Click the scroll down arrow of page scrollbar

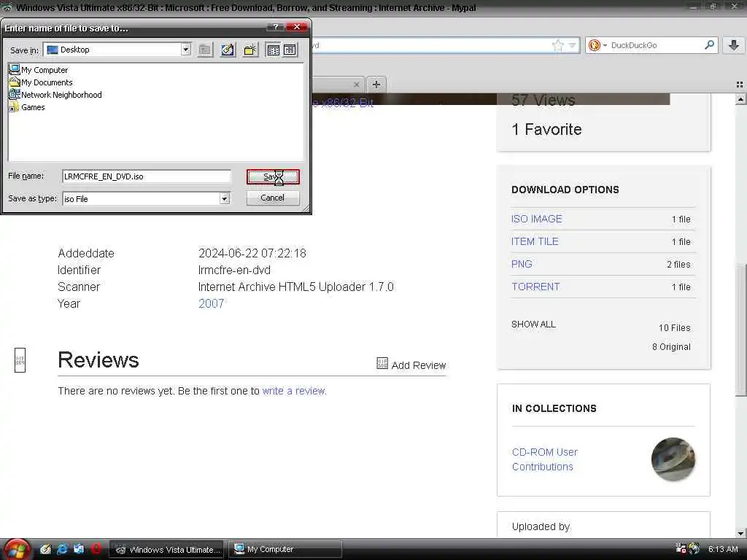[x=741, y=533]
